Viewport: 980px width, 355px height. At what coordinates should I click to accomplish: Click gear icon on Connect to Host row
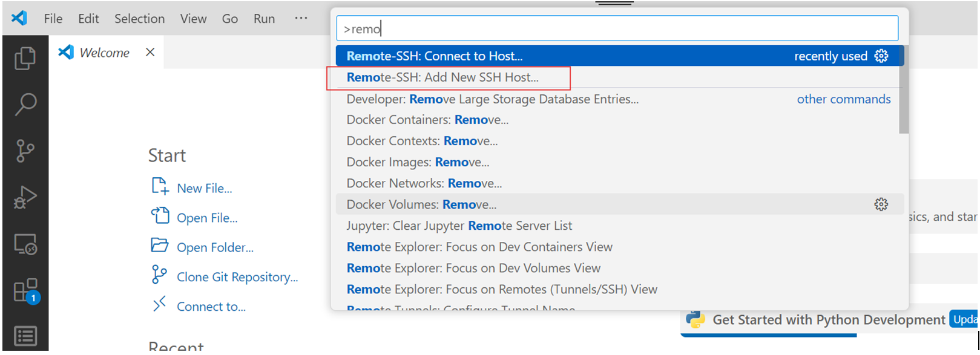click(881, 56)
